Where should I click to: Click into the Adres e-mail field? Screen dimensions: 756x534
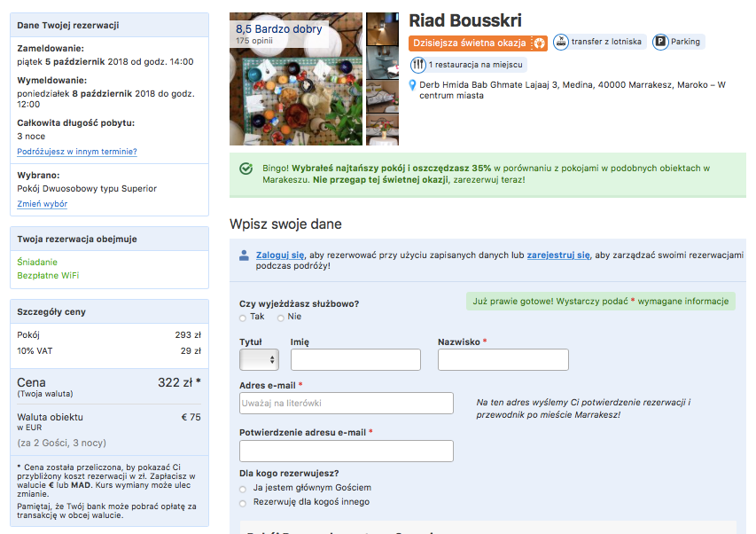347,404
